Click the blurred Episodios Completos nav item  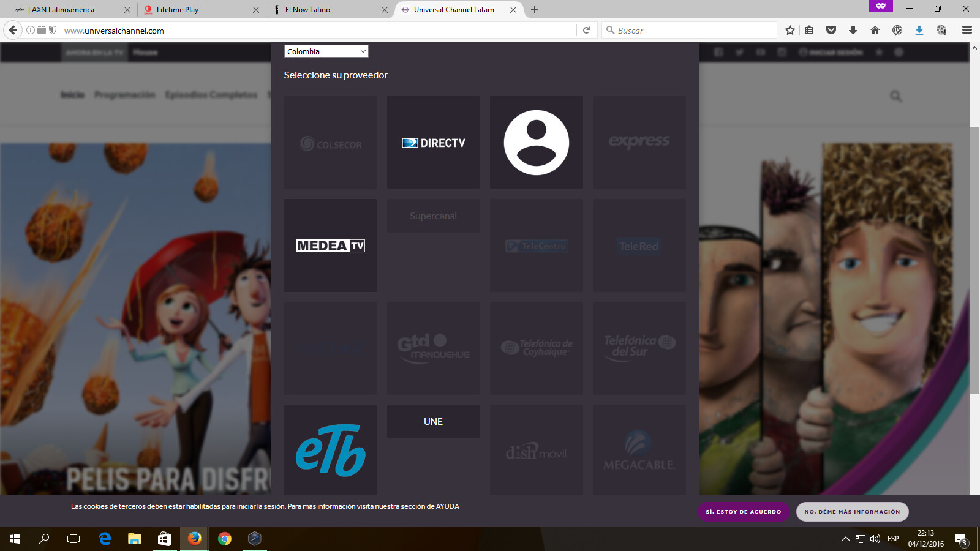(x=211, y=95)
